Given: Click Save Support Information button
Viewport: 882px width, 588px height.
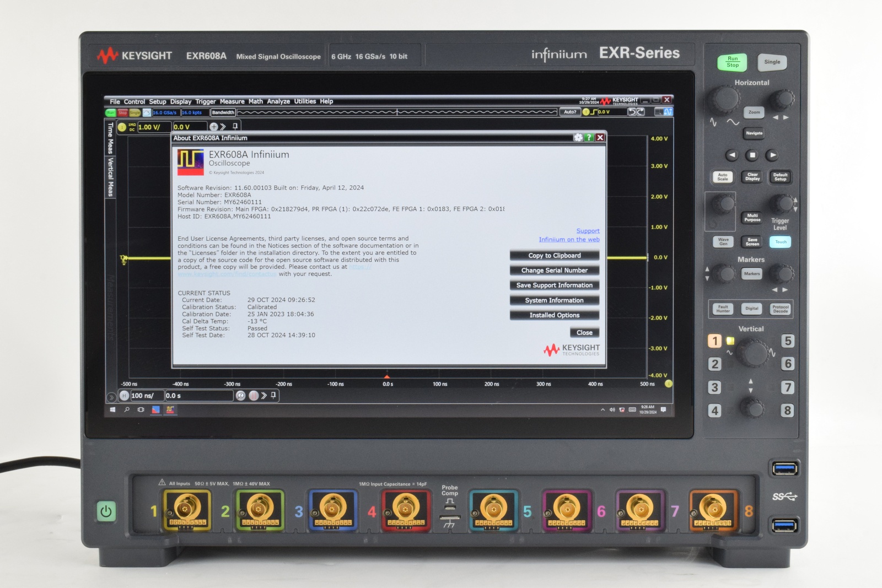Looking at the screenshot, I should [x=555, y=285].
